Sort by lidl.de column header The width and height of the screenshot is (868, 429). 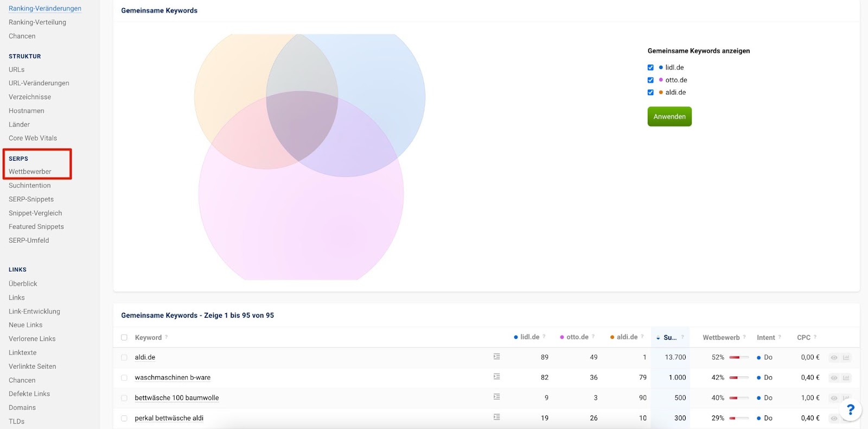pos(529,337)
